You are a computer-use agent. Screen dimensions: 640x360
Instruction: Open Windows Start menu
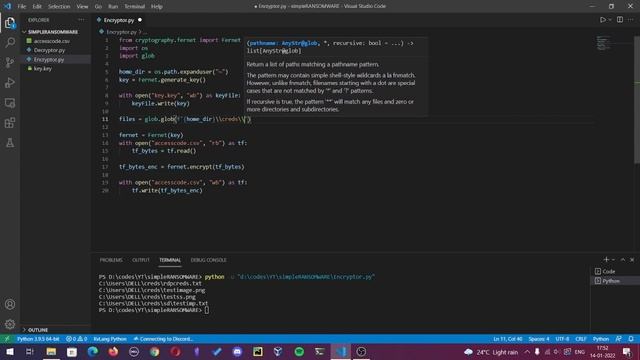click(9, 351)
